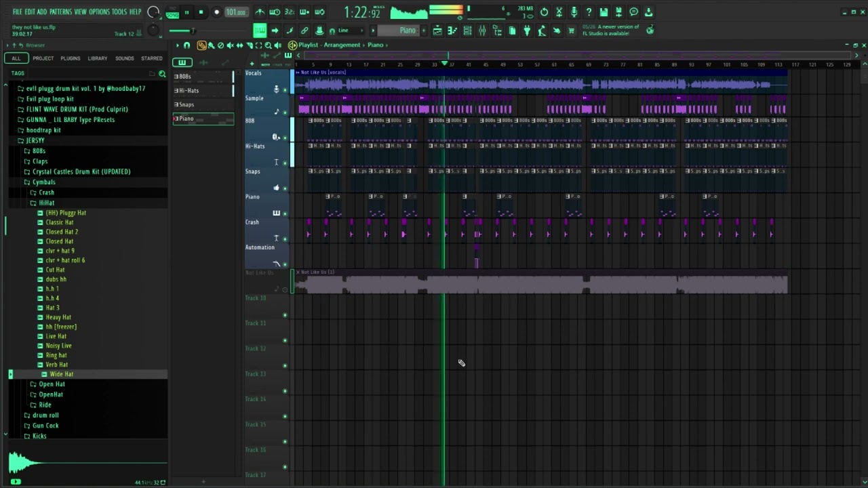Select the slip tool in playlist toolbar

click(x=239, y=45)
